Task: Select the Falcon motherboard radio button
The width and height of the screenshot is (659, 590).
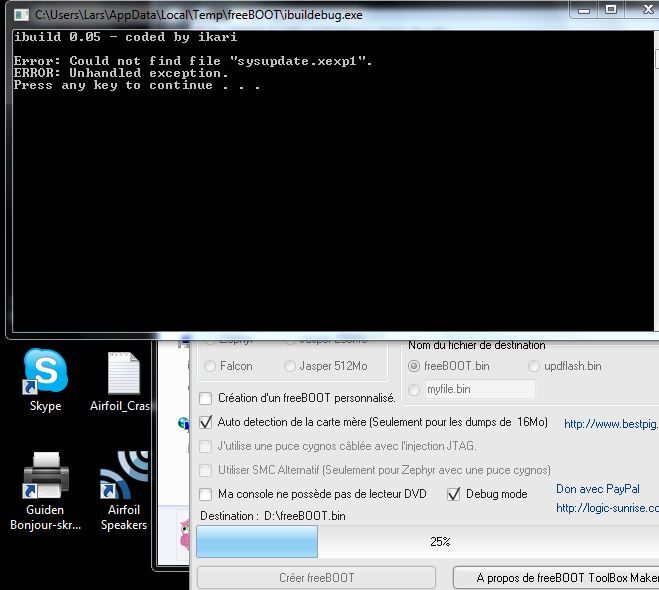Action: click(211, 366)
